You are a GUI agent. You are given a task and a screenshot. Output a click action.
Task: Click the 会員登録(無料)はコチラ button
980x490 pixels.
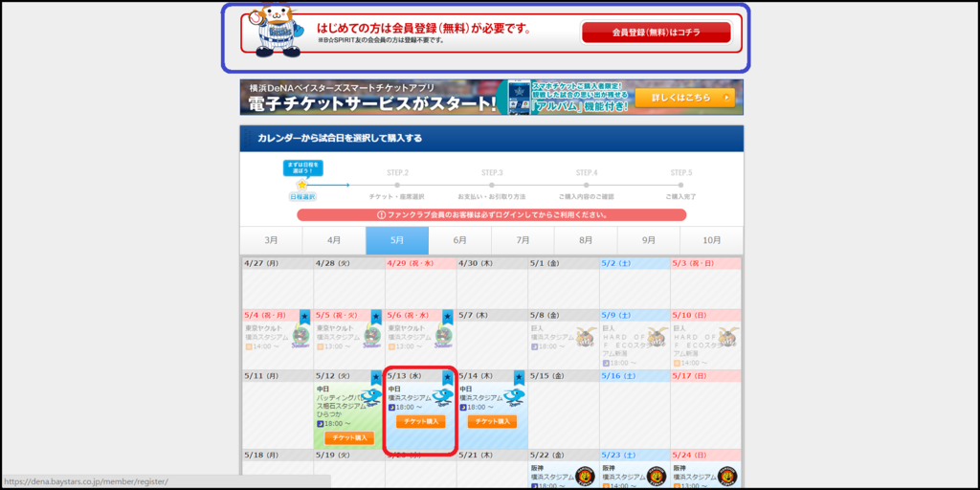[656, 33]
